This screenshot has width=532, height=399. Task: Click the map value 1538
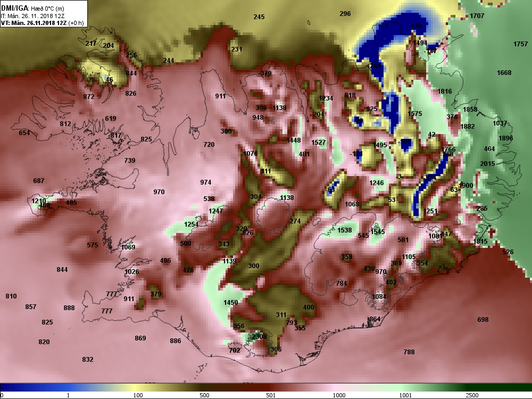click(x=344, y=230)
